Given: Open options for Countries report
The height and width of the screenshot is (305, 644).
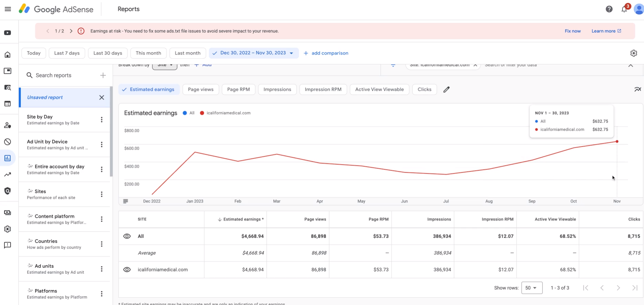Looking at the screenshot, I should point(101,244).
